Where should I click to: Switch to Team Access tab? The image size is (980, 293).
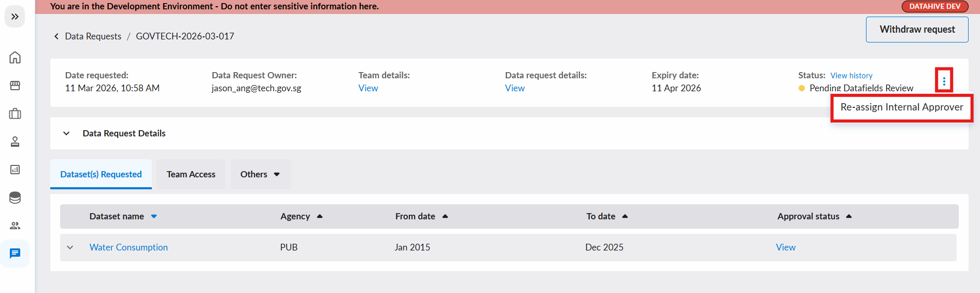[191, 174]
